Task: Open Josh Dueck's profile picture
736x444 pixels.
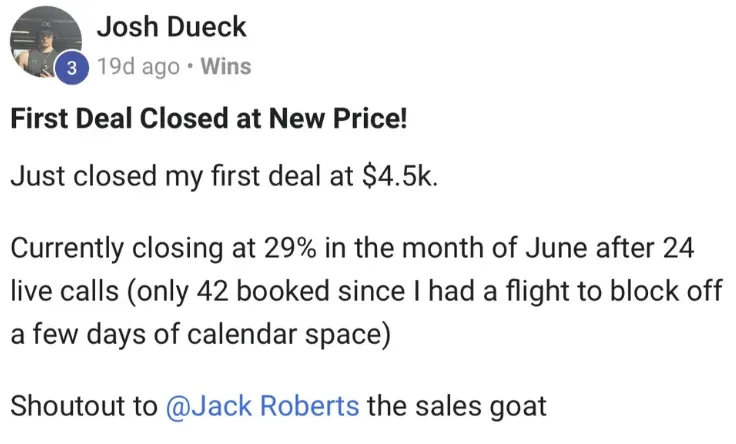Action: 46,42
